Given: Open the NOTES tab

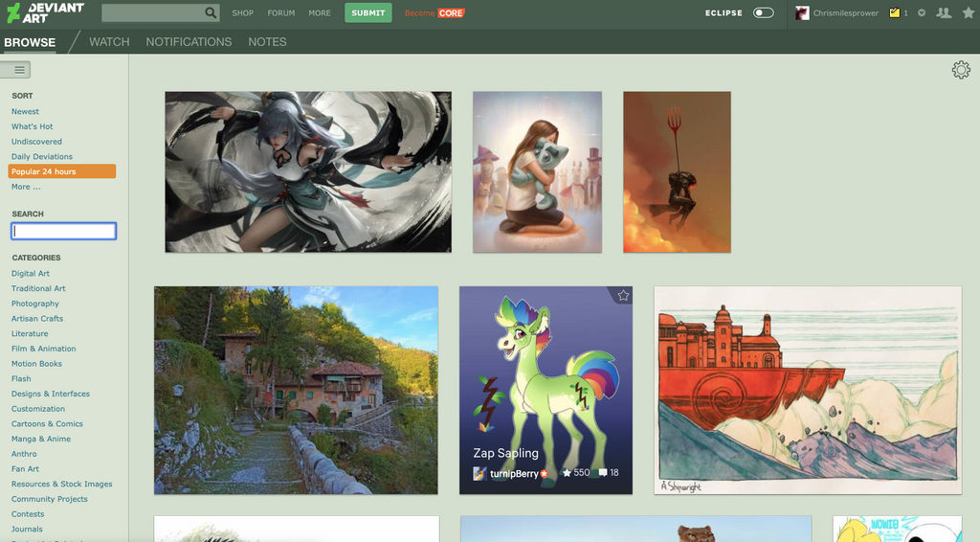Looking at the screenshot, I should point(267,42).
